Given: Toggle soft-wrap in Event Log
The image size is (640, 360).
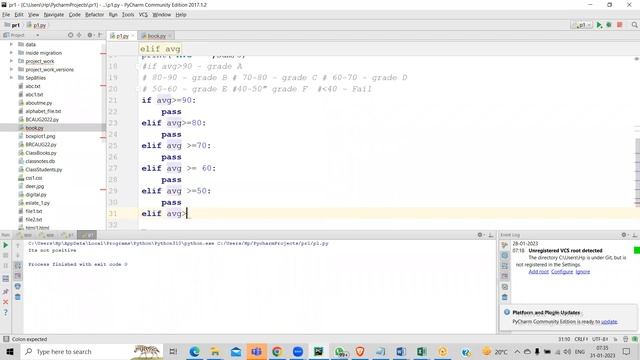Looking at the screenshot, I should 505,266.
